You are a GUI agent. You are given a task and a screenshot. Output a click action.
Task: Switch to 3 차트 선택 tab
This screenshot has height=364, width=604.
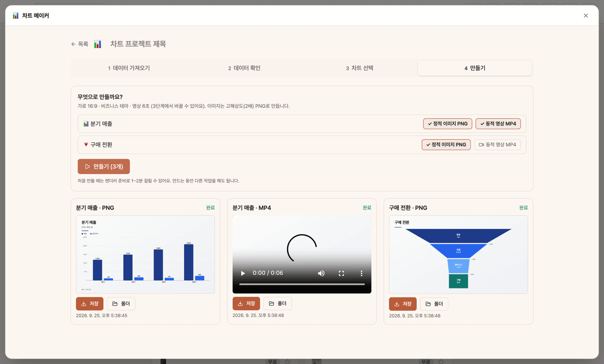point(359,68)
